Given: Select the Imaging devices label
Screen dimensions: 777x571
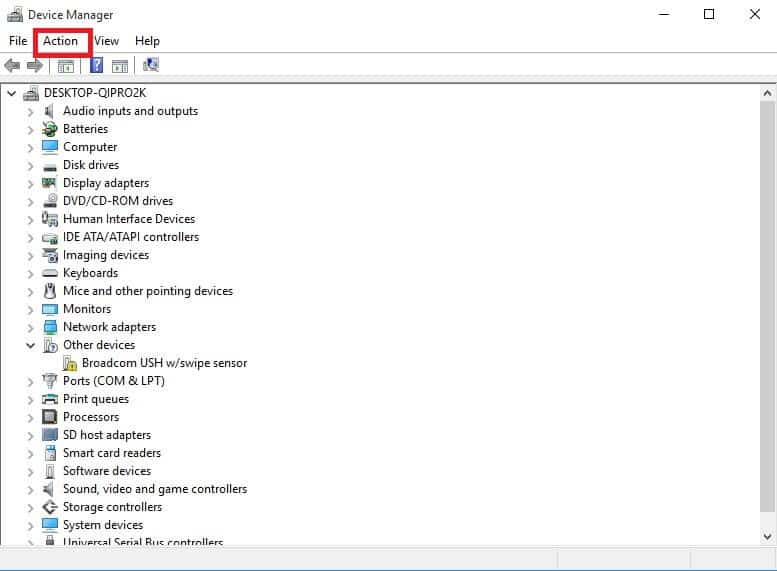Looking at the screenshot, I should point(106,255).
